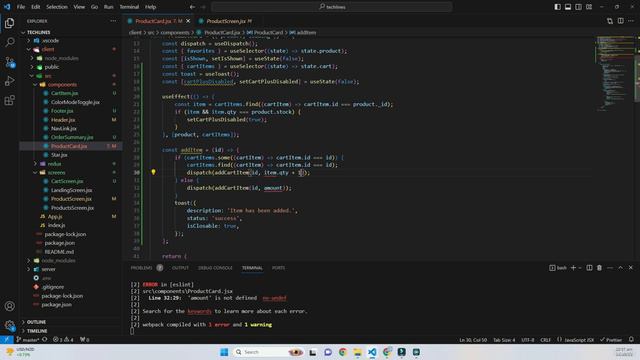The width and height of the screenshot is (640, 360).
Task: Open the File menu
Action: tap(21, 7)
